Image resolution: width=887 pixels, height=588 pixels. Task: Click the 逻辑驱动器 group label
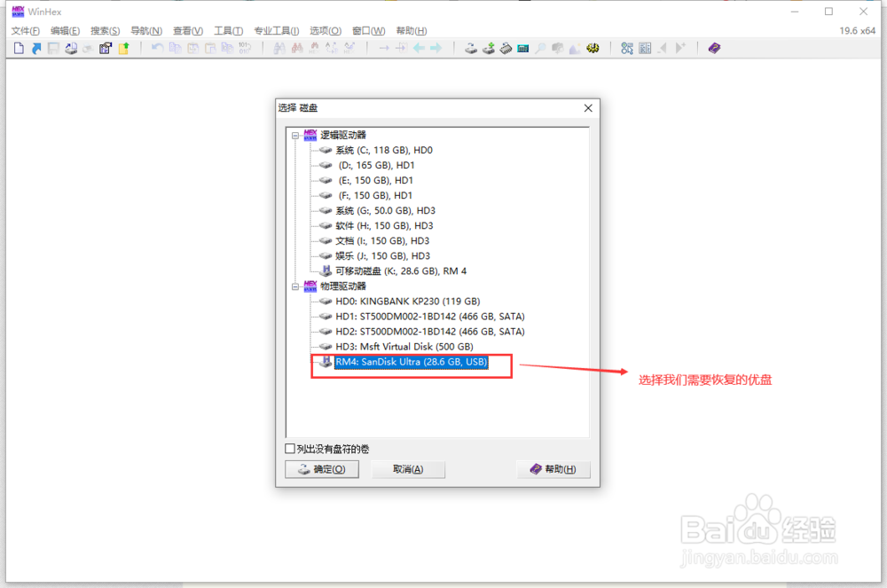(343, 135)
